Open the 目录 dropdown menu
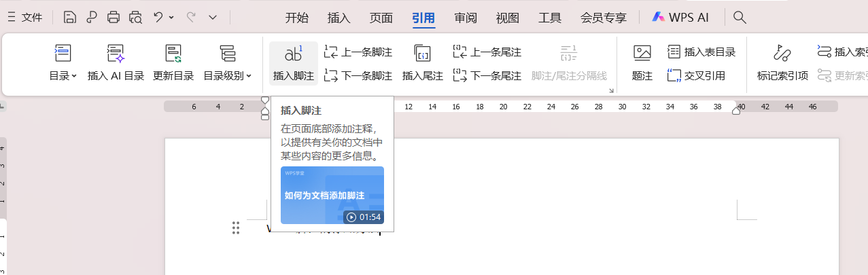The height and width of the screenshot is (275, 868). [x=63, y=76]
